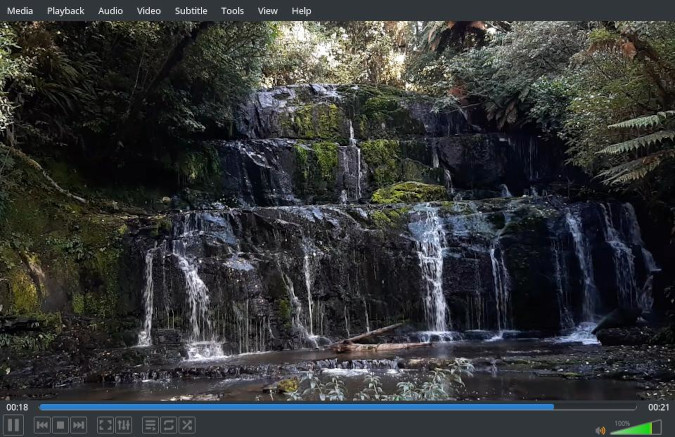Screen dimensions: 675x437
Task: Mute audio with the speaker icon
Action: (x=600, y=430)
